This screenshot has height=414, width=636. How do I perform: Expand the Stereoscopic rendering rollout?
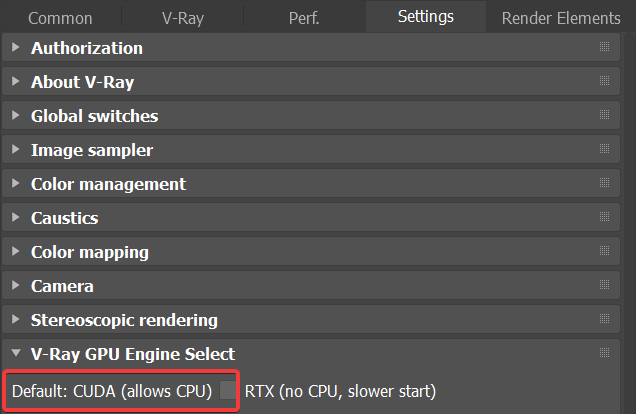(x=15, y=320)
